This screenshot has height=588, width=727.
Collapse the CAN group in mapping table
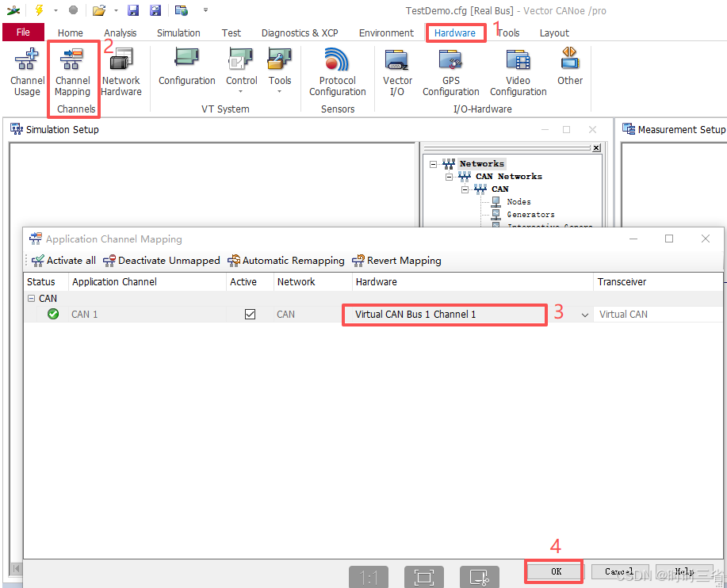click(31, 299)
